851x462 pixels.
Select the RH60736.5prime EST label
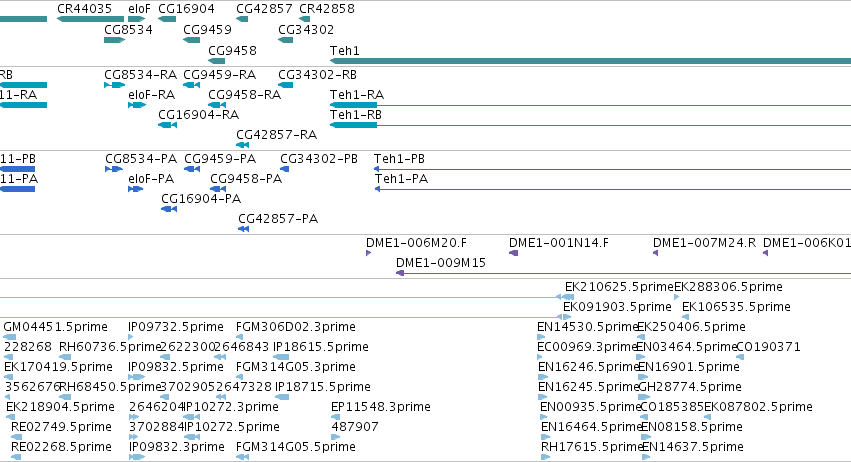pyautogui.click(x=111, y=347)
